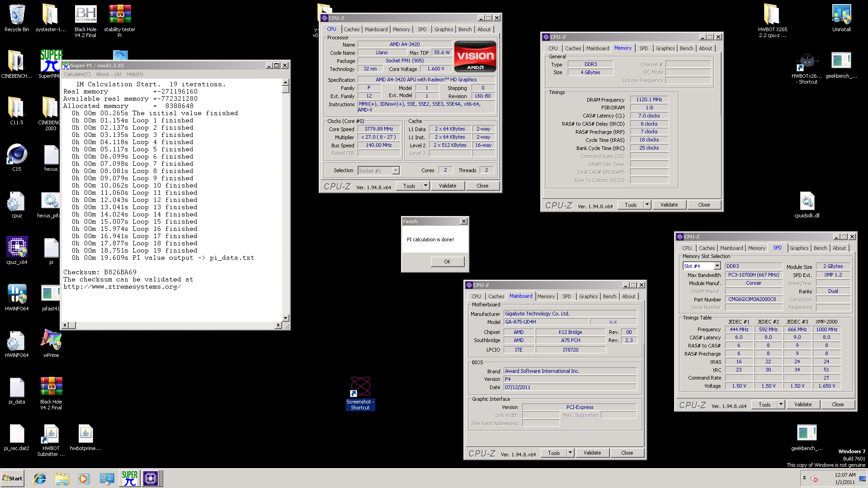This screenshot has height=488, width=868.
Task: Open the Recycle Bin desktop icon
Action: click(x=17, y=18)
